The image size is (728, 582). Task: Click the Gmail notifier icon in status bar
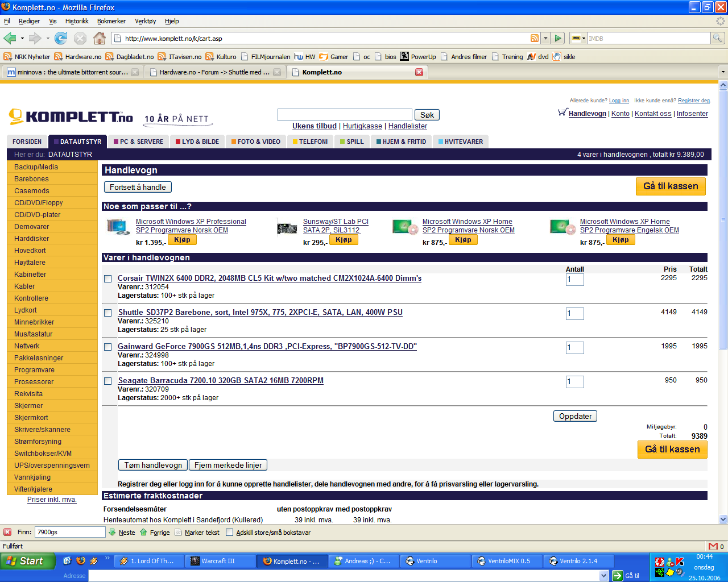pos(713,546)
